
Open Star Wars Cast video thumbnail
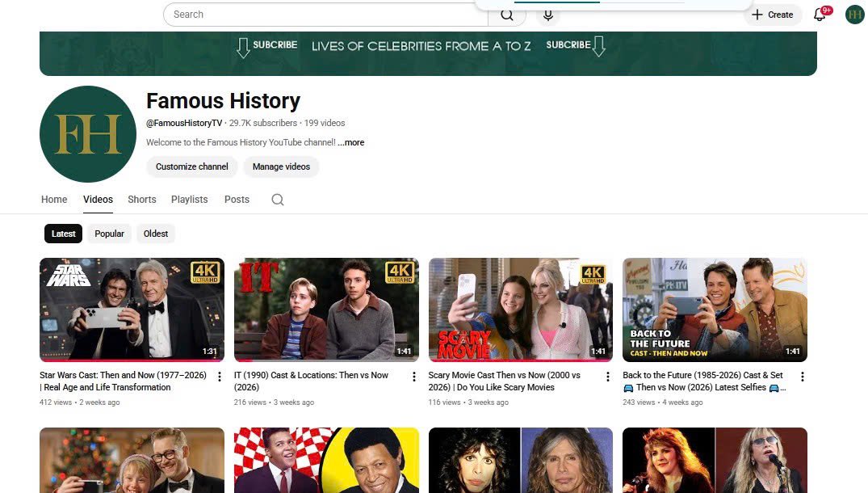[x=132, y=310]
